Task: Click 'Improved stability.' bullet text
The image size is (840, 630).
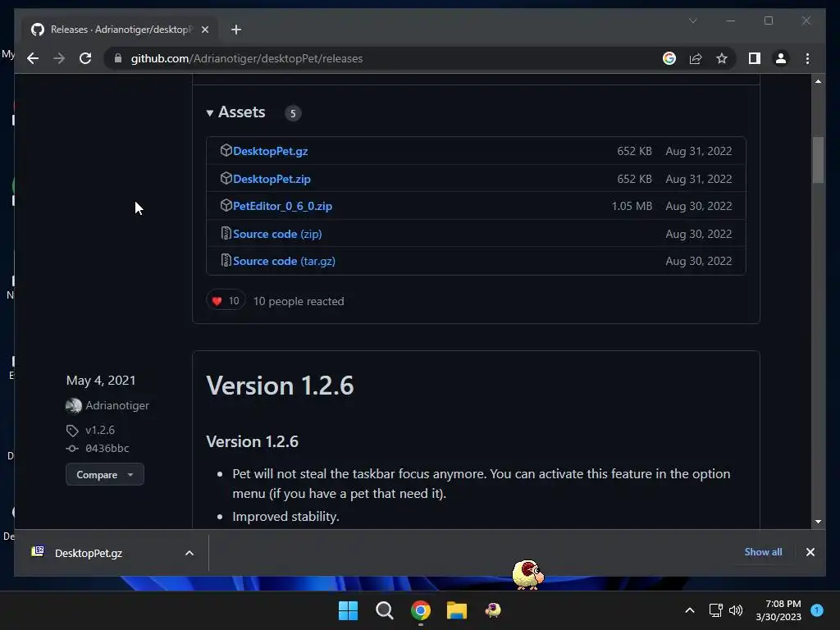Action: (x=285, y=517)
